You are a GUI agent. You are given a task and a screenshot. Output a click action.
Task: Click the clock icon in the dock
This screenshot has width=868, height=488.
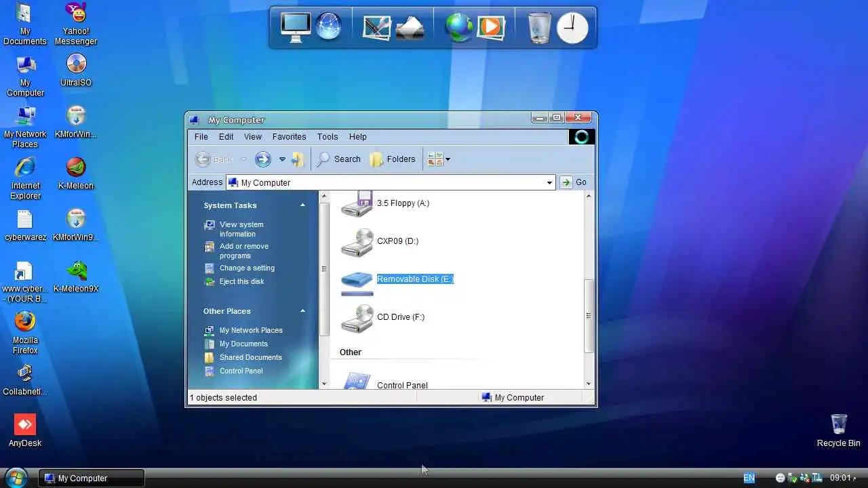(x=572, y=28)
